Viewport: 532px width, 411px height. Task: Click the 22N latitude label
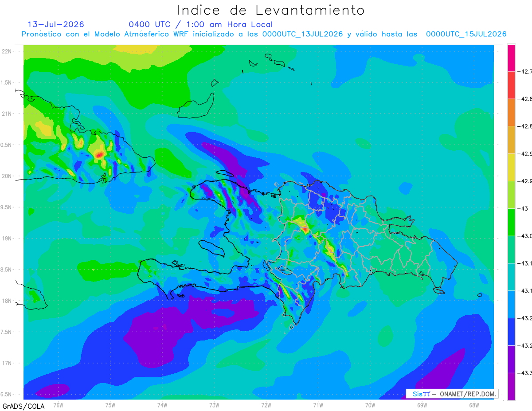[7, 51]
